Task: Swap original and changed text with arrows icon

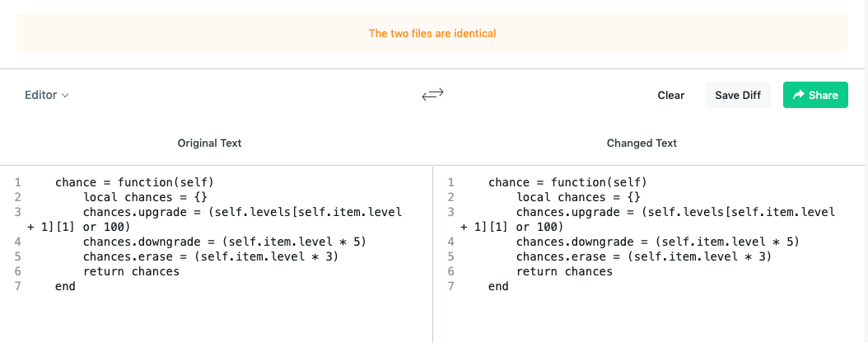Action: click(432, 95)
